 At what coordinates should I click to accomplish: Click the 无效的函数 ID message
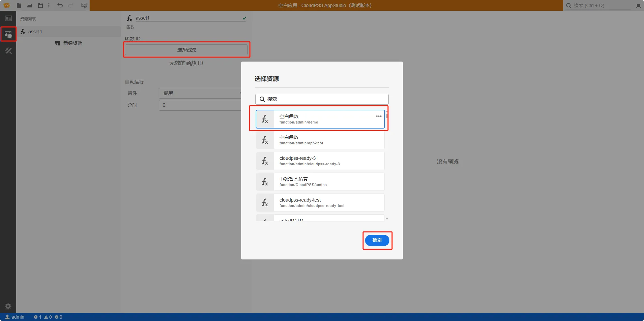(186, 63)
